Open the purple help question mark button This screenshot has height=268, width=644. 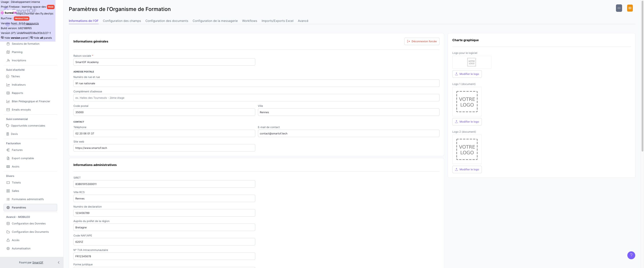[631, 255]
